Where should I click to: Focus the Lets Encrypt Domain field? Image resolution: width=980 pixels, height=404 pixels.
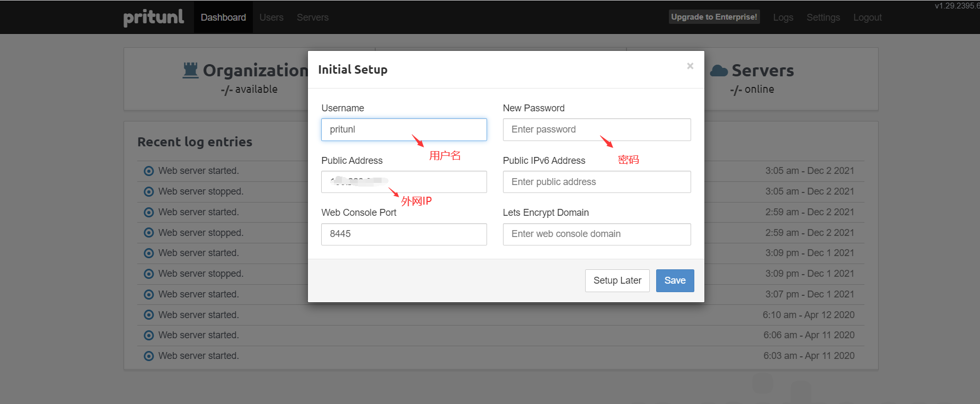pyautogui.click(x=597, y=234)
